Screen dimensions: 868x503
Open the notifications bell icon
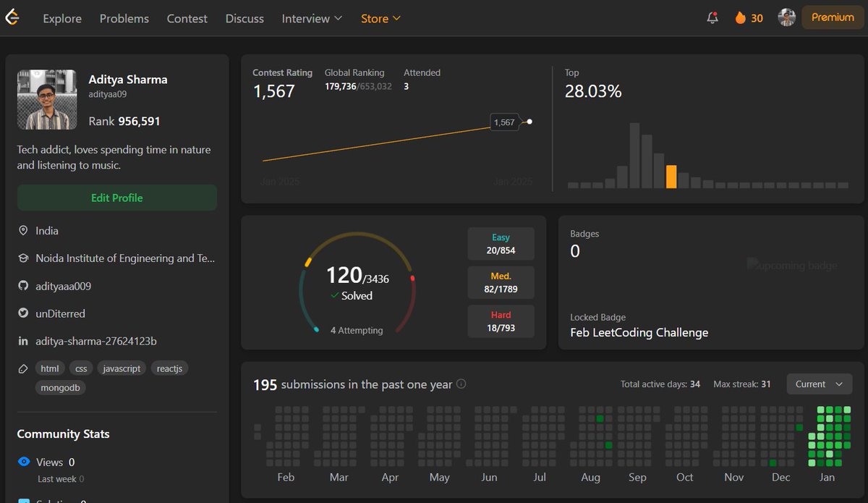click(712, 18)
